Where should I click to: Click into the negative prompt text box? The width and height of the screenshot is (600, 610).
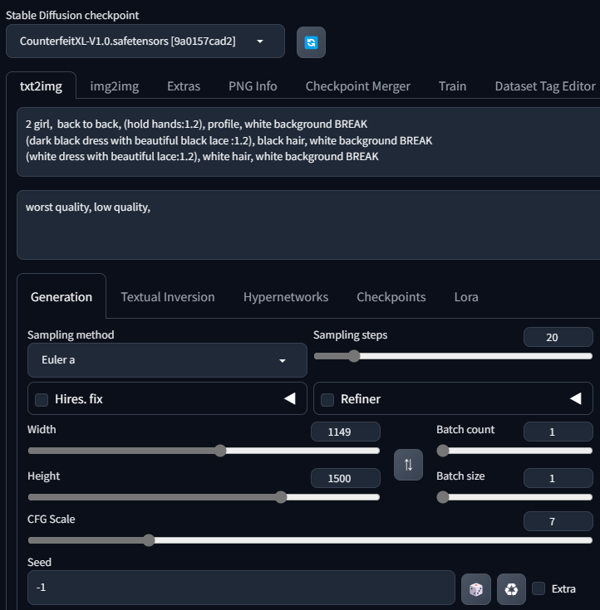pyautogui.click(x=308, y=225)
